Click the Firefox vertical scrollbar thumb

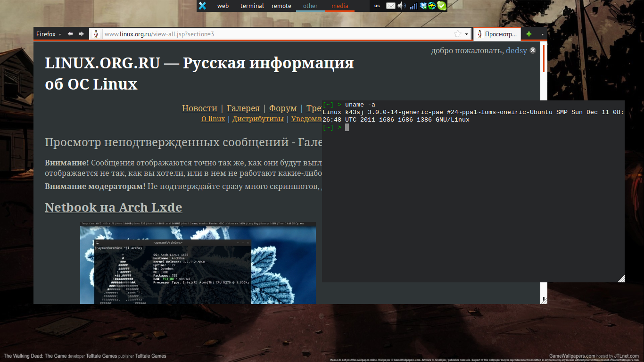tap(544, 58)
